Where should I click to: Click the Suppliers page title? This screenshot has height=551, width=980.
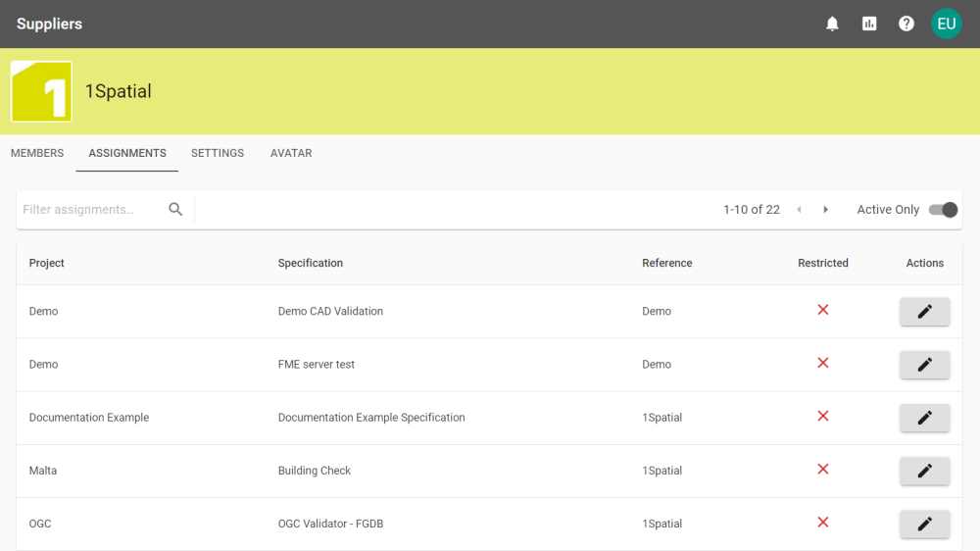point(49,24)
